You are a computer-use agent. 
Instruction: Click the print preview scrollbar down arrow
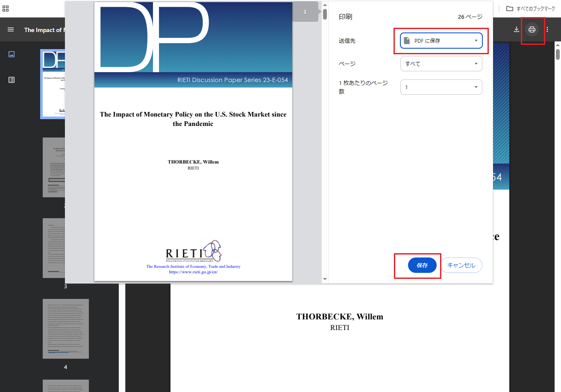[325, 279]
